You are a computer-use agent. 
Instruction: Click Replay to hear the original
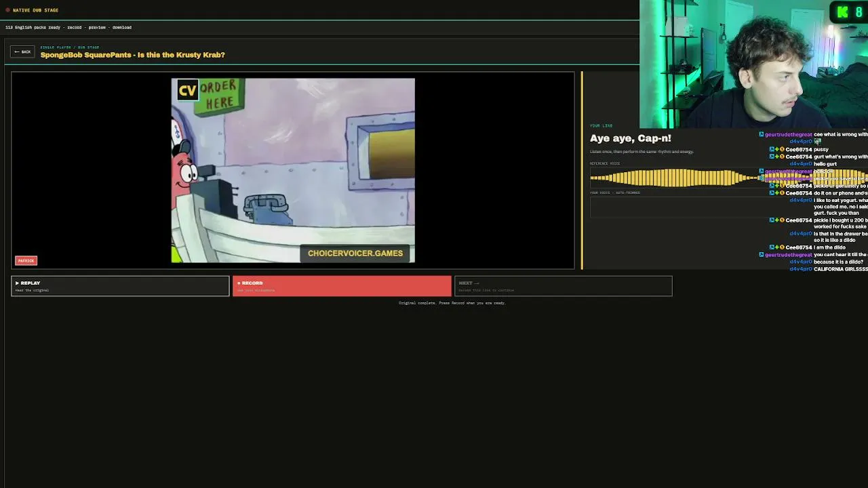120,286
